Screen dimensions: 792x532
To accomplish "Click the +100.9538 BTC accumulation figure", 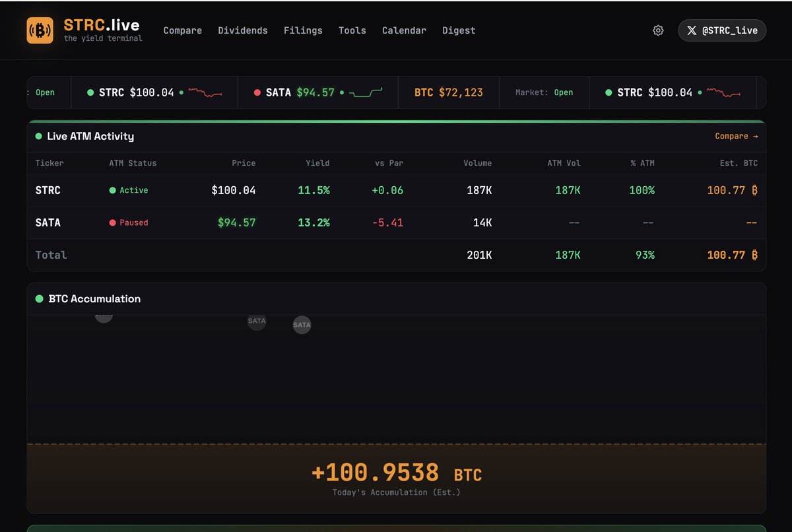I will tap(396, 473).
